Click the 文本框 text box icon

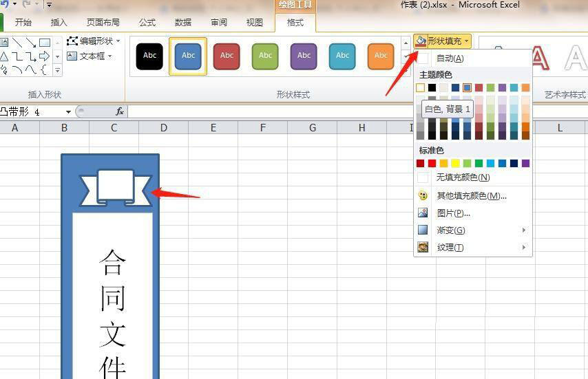72,56
